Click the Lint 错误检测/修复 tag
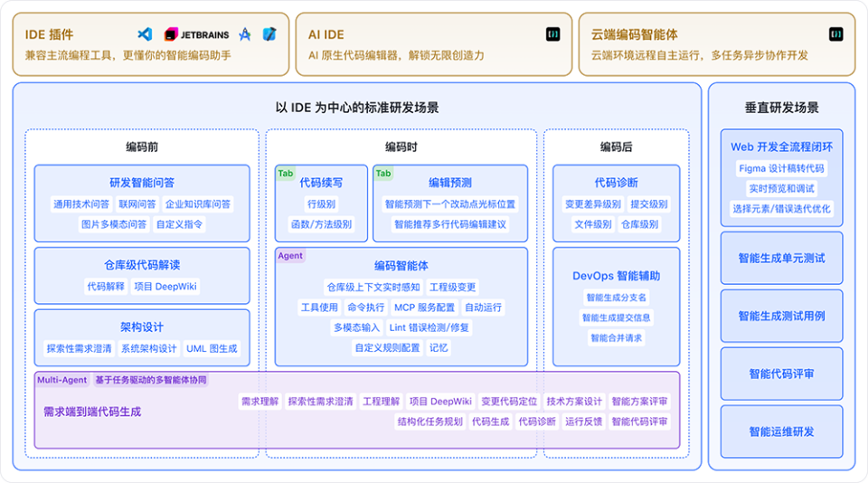The height and width of the screenshot is (483, 868). pos(429,327)
